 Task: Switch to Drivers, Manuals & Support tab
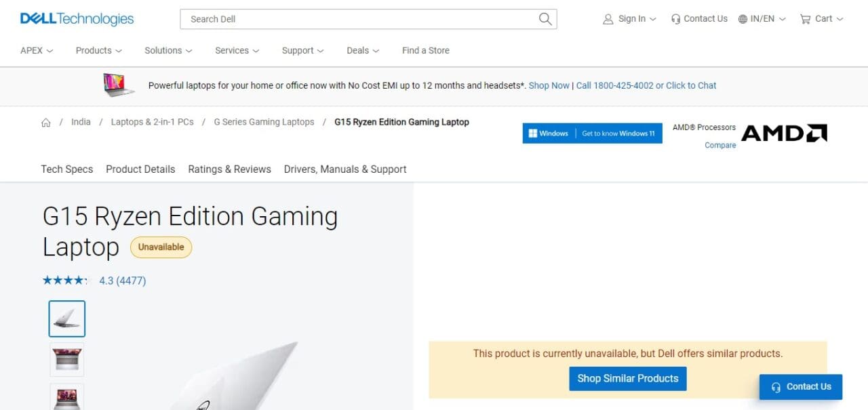point(345,169)
